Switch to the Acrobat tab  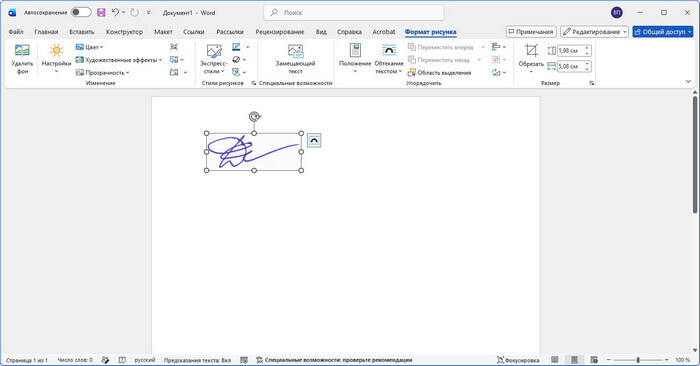point(384,32)
